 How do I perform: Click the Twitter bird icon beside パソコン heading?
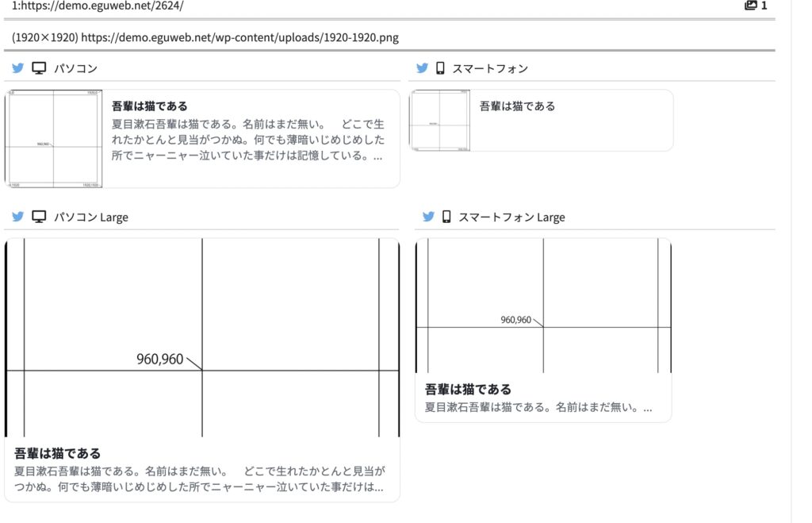click(x=17, y=68)
